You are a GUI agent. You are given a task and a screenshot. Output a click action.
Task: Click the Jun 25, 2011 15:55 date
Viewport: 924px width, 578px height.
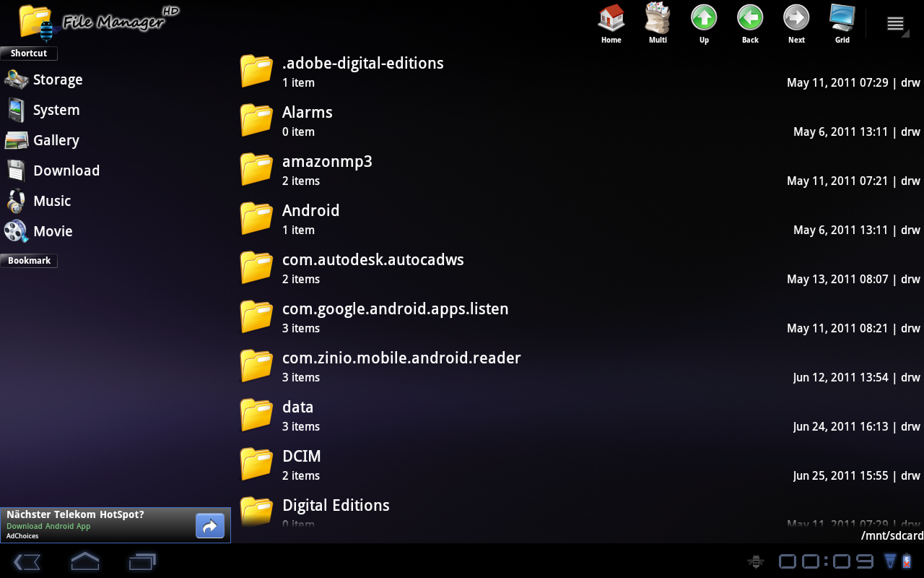pyautogui.click(x=840, y=475)
